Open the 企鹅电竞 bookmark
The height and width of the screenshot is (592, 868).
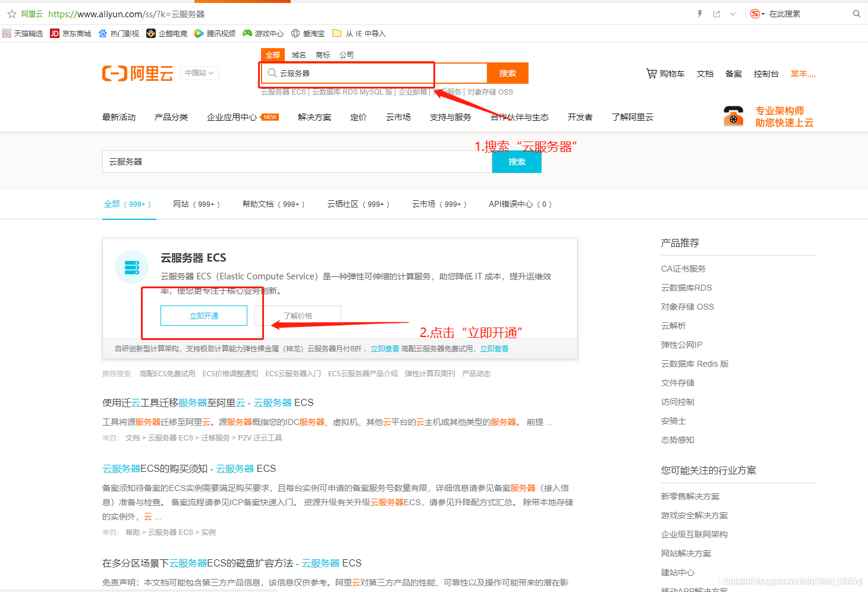point(167,34)
